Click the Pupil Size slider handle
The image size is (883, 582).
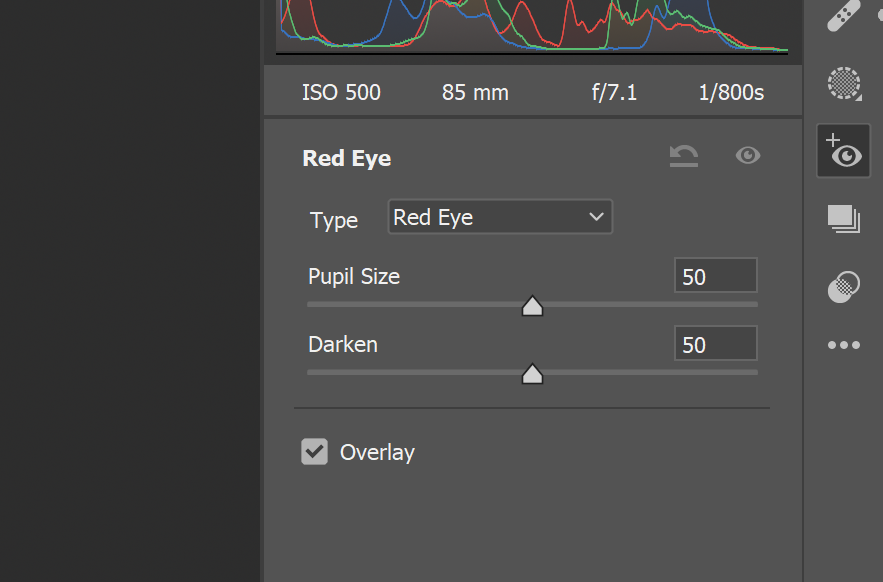click(532, 306)
